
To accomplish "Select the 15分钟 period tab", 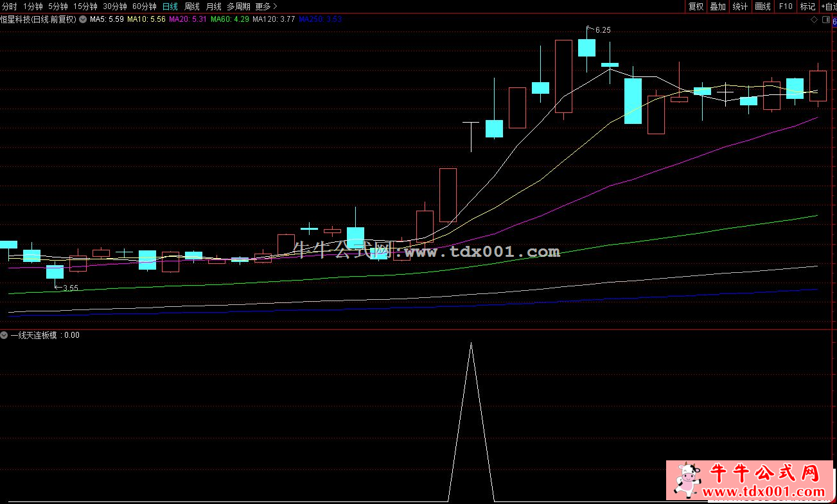I will point(85,6).
